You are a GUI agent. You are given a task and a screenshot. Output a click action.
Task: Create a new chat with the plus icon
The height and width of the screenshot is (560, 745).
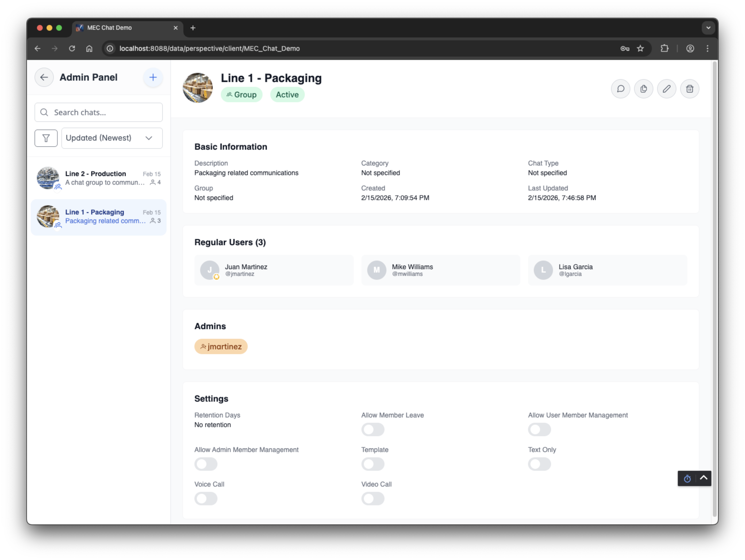(x=153, y=77)
